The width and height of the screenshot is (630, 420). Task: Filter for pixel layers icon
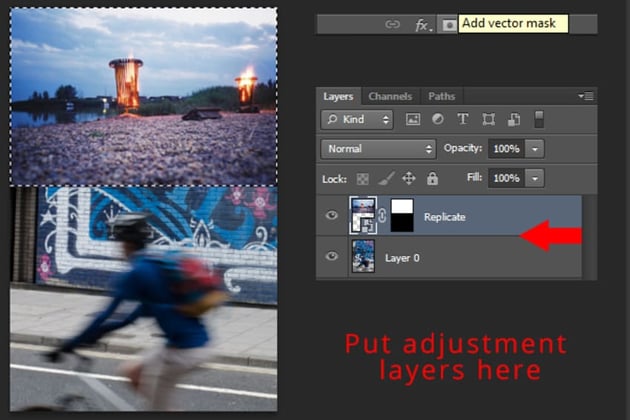click(413, 119)
